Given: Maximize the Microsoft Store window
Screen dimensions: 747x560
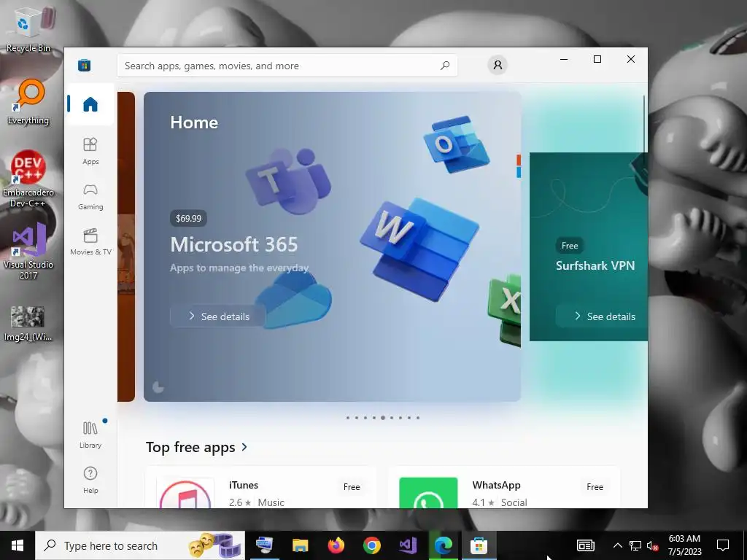Looking at the screenshot, I should pyautogui.click(x=597, y=59).
